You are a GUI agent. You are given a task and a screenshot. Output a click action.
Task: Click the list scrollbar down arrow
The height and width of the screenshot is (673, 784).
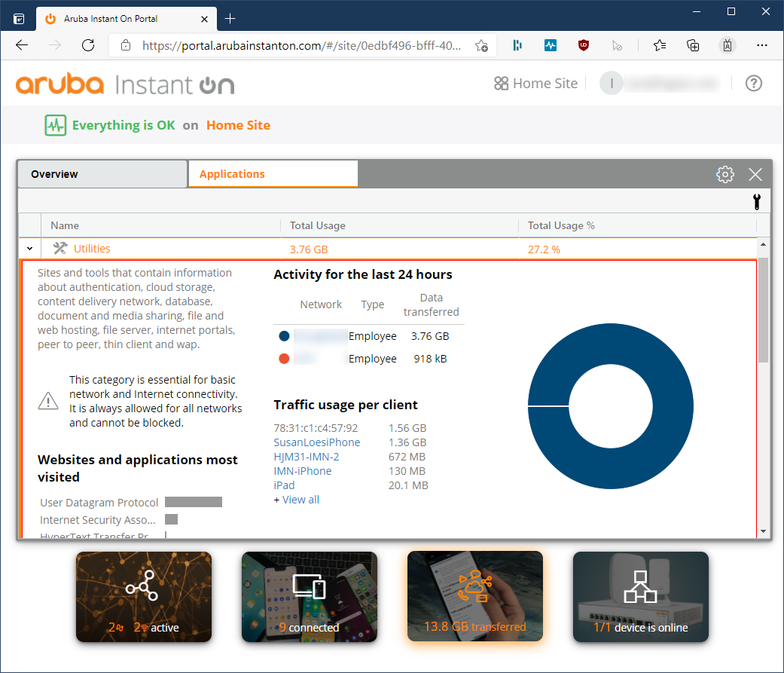coord(763,531)
